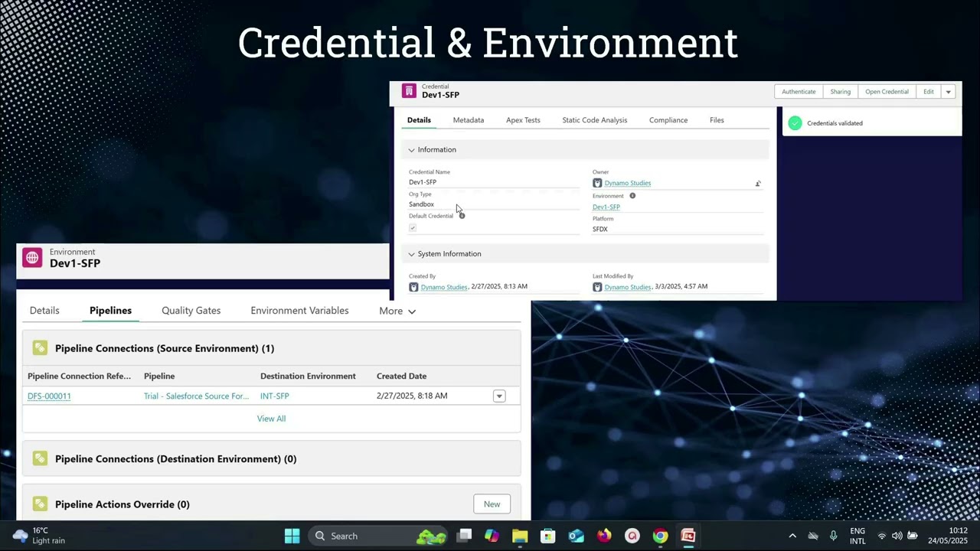Image resolution: width=980 pixels, height=551 pixels.
Task: Switch to the Metadata tab
Action: coord(468,120)
